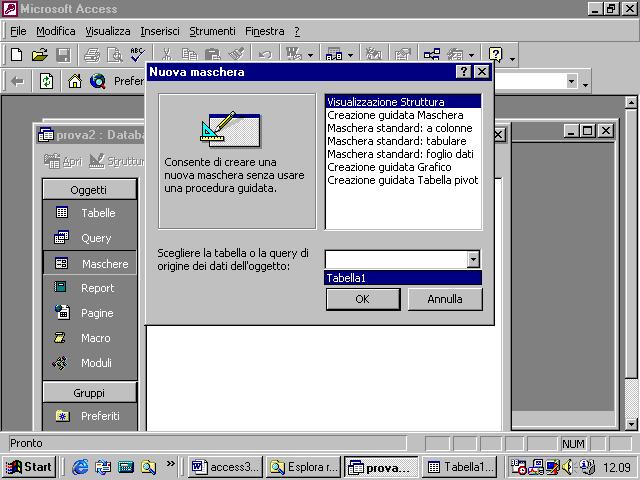Open the Visualizza menu
The width and height of the screenshot is (640, 480).
click(108, 31)
